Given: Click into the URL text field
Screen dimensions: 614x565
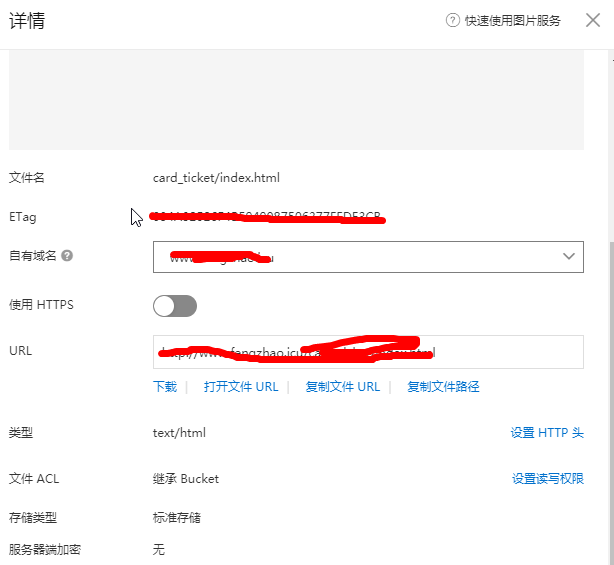Looking at the screenshot, I should click(368, 352).
